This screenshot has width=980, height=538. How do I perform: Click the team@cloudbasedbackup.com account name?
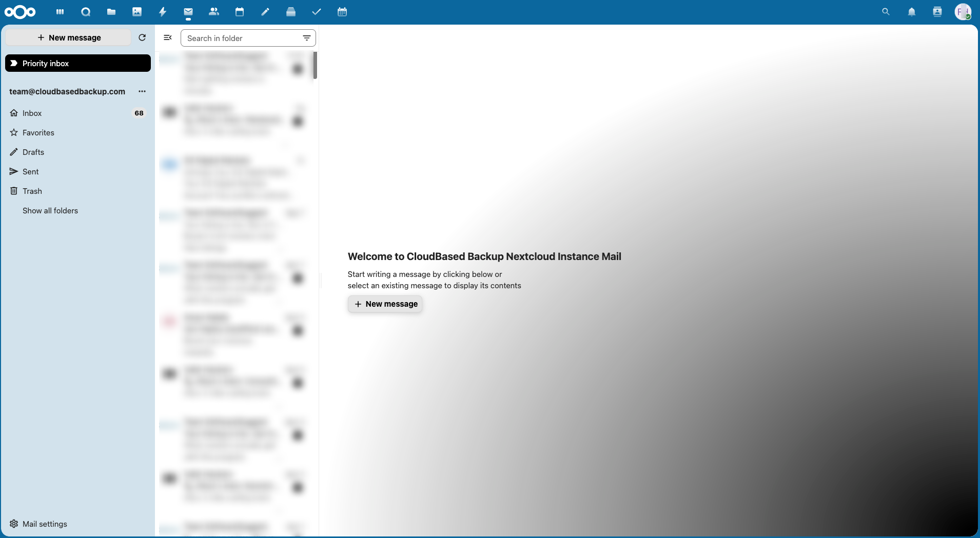click(x=67, y=91)
